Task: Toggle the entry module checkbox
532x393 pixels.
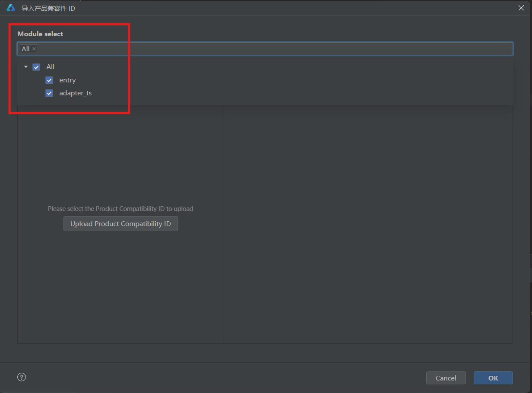Action: pos(49,80)
